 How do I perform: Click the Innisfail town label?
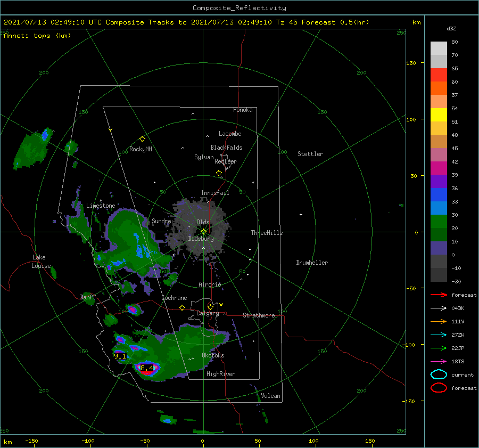pyautogui.click(x=215, y=193)
